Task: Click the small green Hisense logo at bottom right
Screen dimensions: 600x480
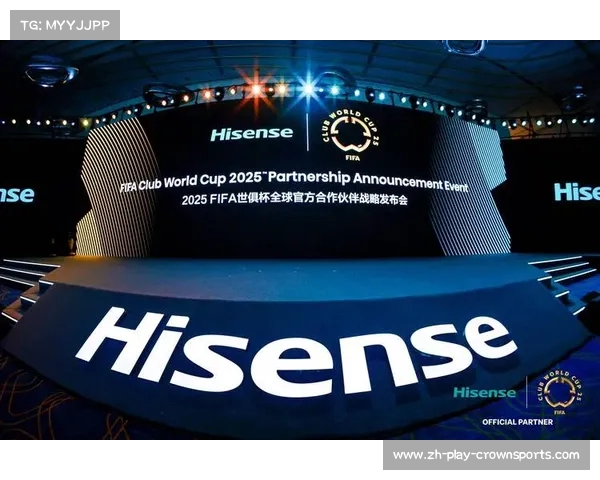Action: [x=484, y=392]
